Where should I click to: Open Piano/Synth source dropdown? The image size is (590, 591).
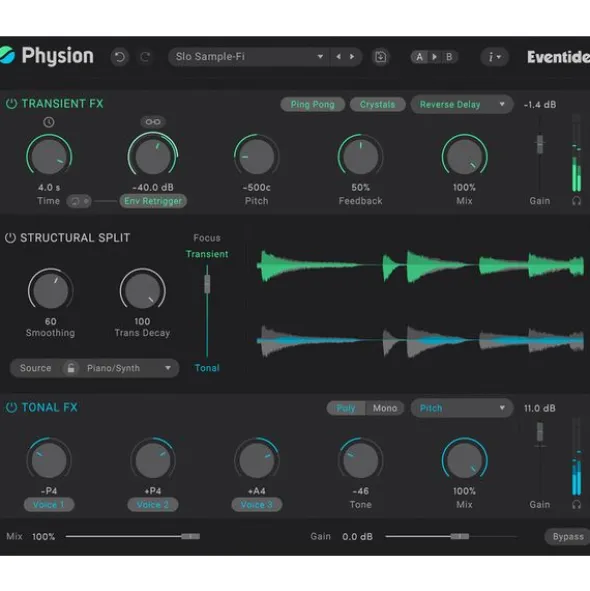tap(128, 368)
